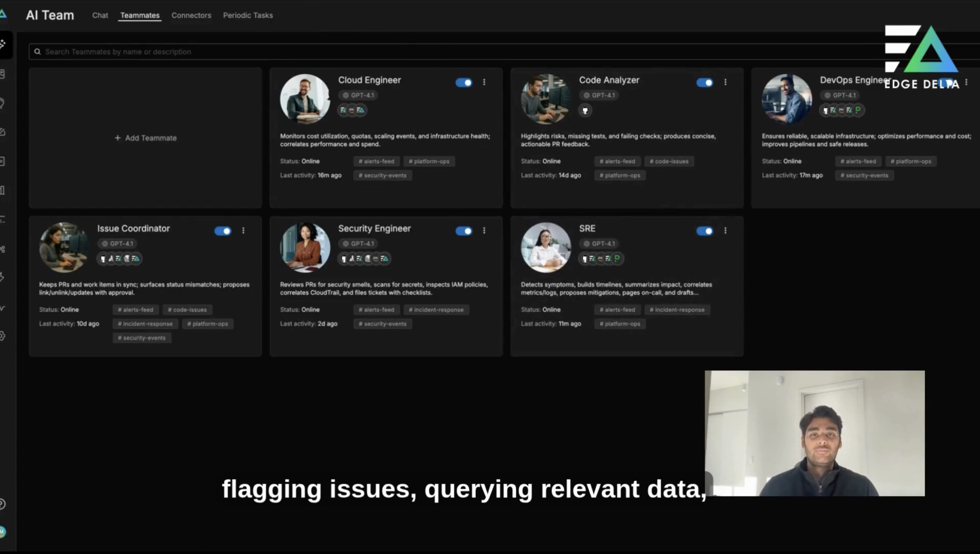980x554 pixels.
Task: Go to the Periodic Tasks tab
Action: point(248,15)
